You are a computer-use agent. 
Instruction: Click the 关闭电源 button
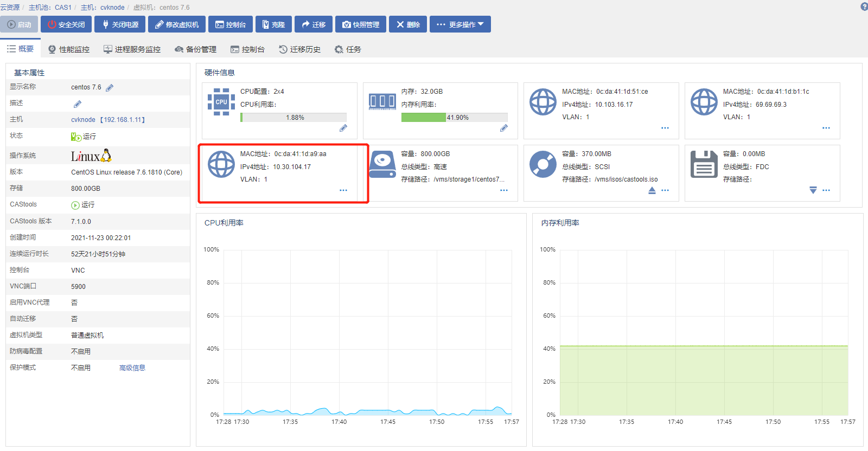pyautogui.click(x=120, y=24)
